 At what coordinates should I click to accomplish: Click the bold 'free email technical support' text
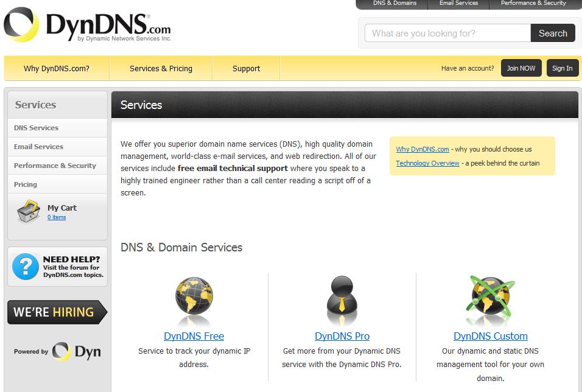tap(233, 169)
